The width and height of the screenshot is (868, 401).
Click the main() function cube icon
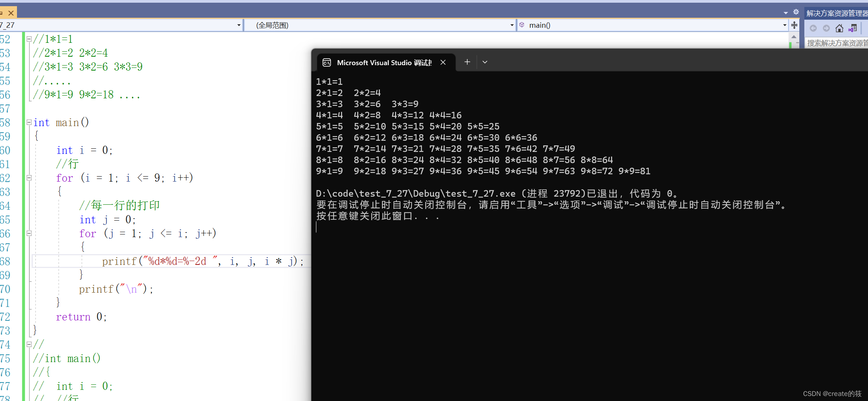[522, 25]
